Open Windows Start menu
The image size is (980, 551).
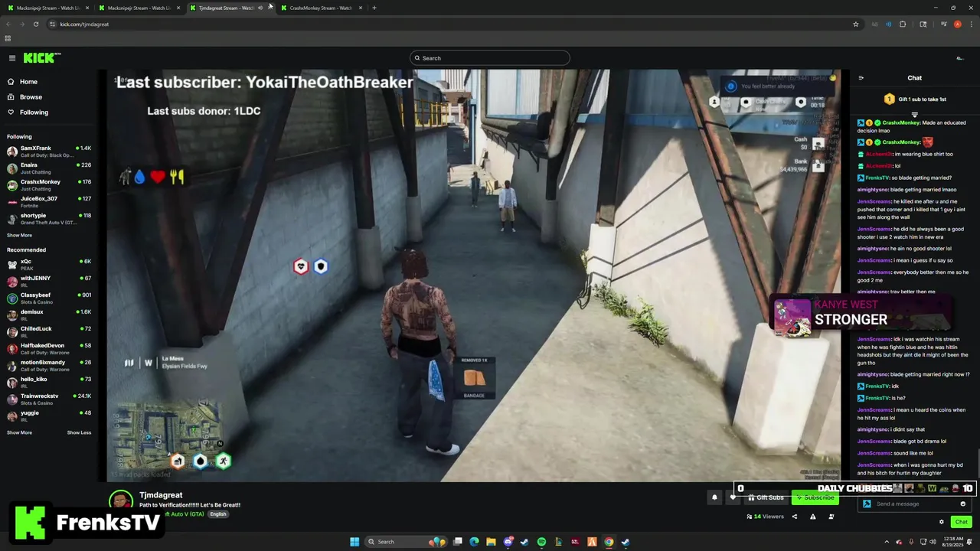354,542
